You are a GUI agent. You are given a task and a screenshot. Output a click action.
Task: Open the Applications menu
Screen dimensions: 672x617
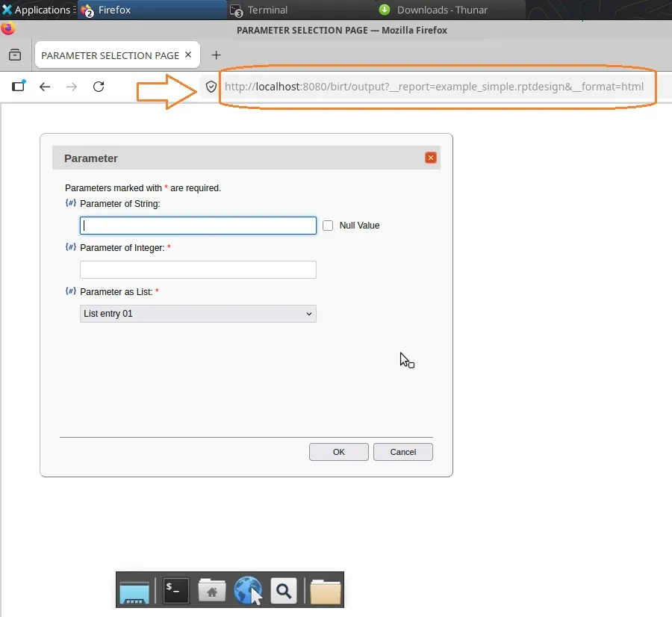click(37, 10)
